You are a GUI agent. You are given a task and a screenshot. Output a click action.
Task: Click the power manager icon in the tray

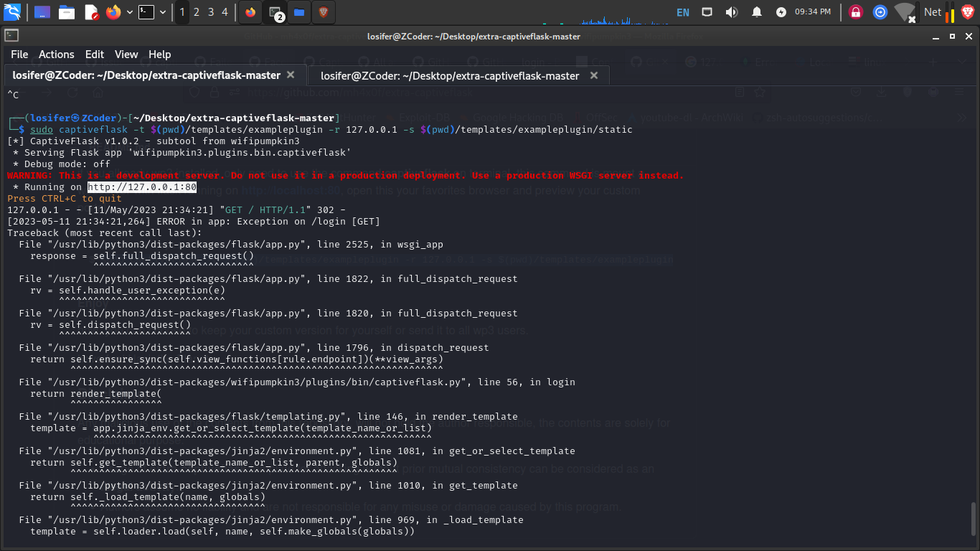(x=781, y=12)
